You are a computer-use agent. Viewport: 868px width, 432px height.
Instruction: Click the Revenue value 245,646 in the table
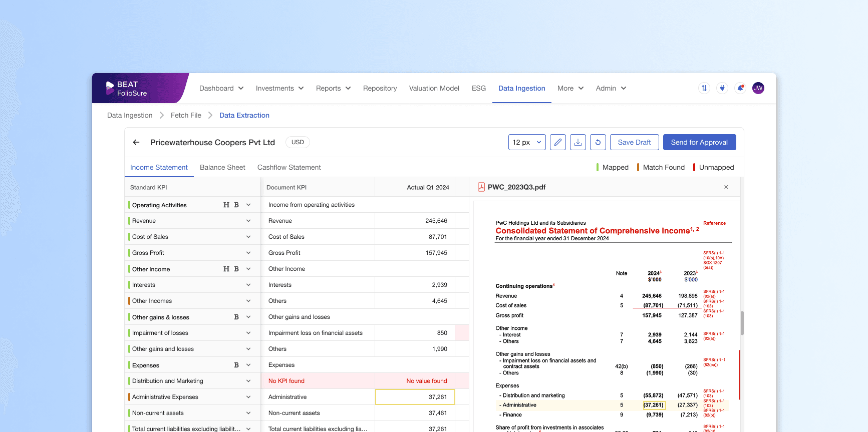coord(436,221)
